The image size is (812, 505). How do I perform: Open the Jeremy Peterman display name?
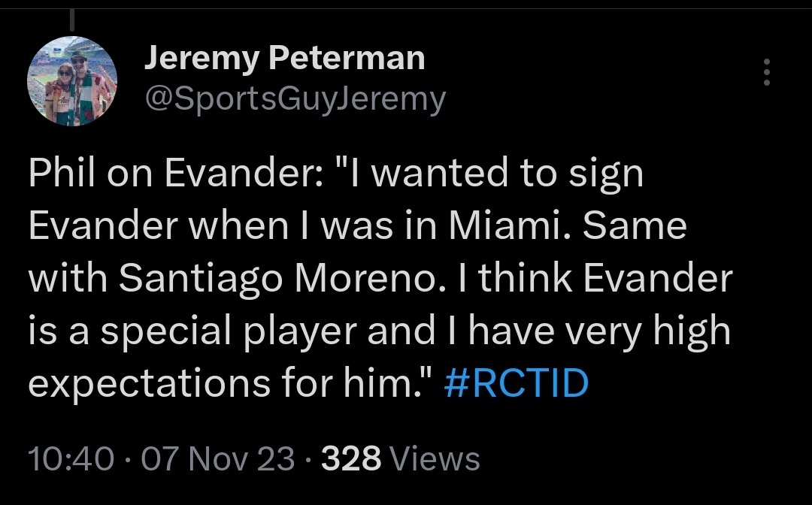[284, 58]
